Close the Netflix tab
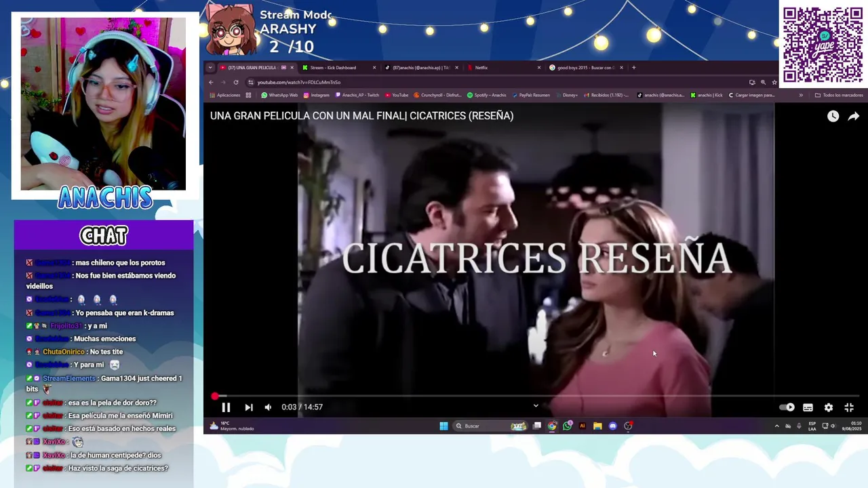 click(539, 68)
